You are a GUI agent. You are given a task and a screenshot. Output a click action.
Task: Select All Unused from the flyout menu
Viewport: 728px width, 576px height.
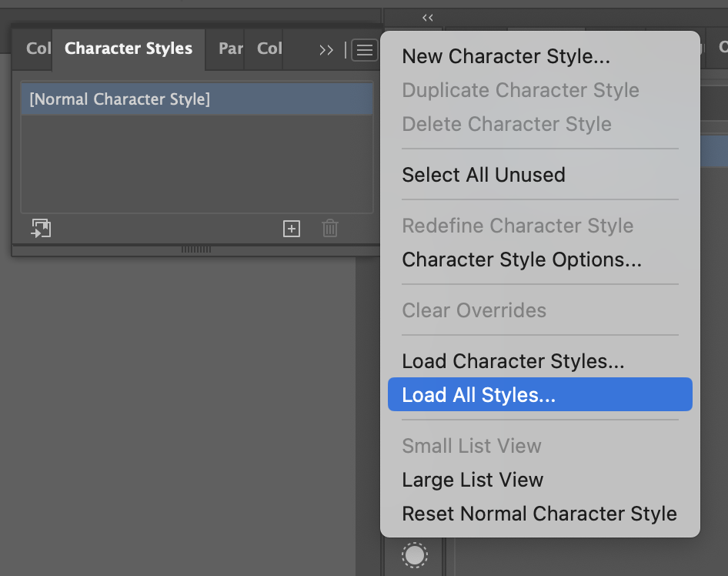pyautogui.click(x=483, y=175)
